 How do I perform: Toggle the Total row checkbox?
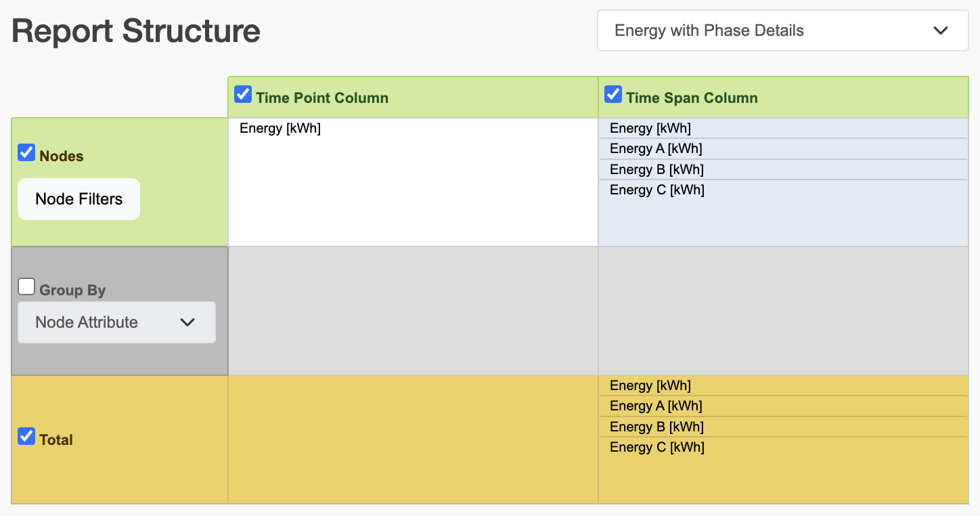[x=26, y=437]
